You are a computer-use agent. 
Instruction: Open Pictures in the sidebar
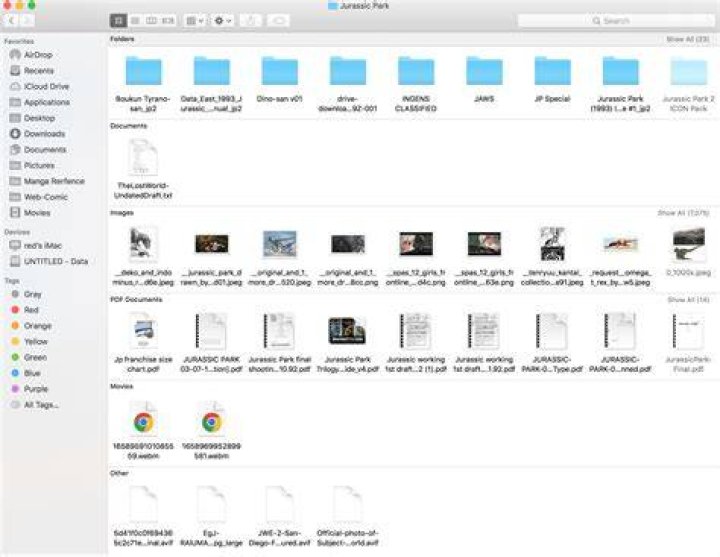[x=39, y=165]
